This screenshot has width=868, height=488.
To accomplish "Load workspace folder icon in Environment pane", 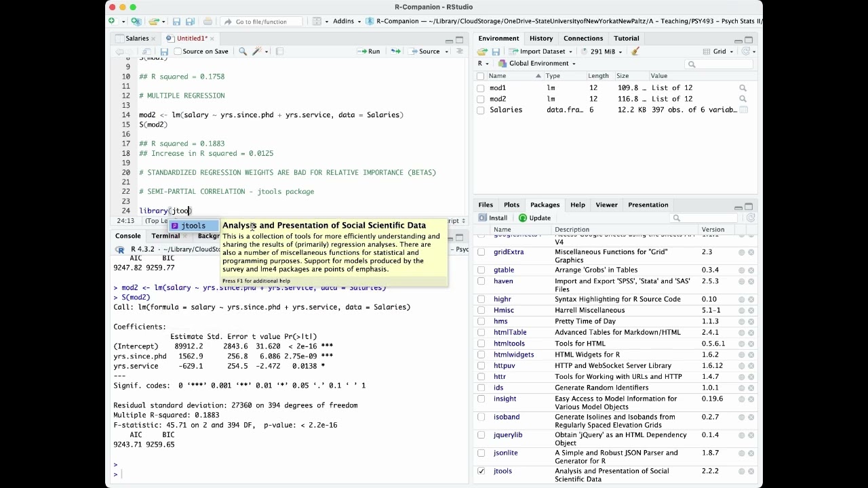I will point(482,52).
